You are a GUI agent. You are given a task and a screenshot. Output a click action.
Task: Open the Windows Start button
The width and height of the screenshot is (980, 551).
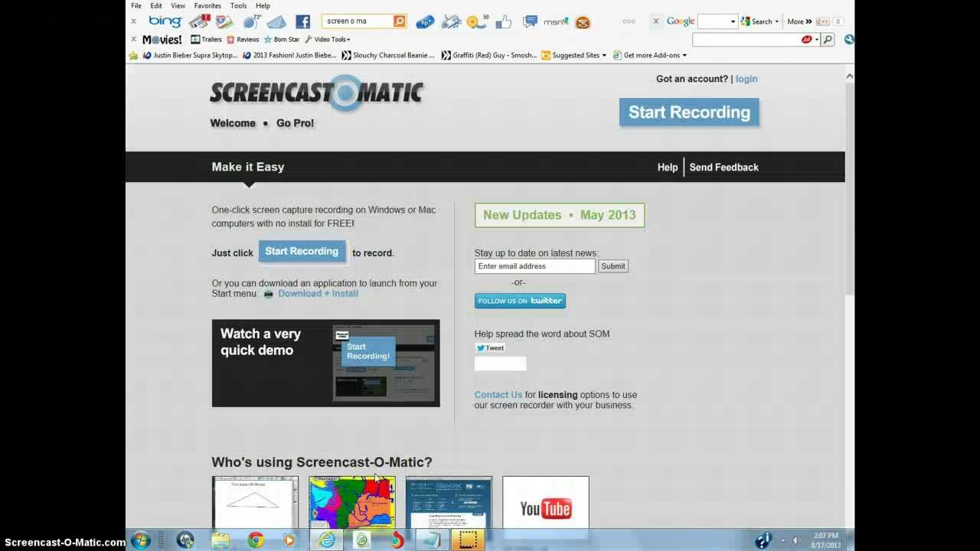click(140, 540)
